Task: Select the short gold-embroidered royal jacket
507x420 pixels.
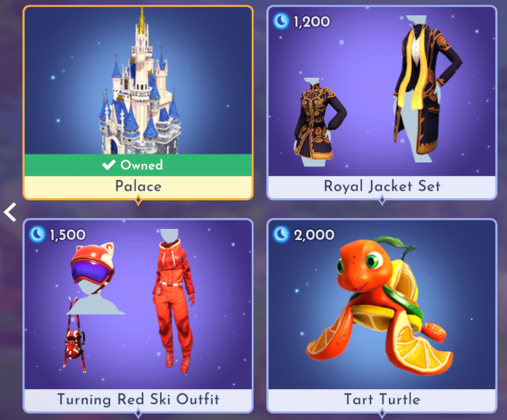Action: pos(319,122)
